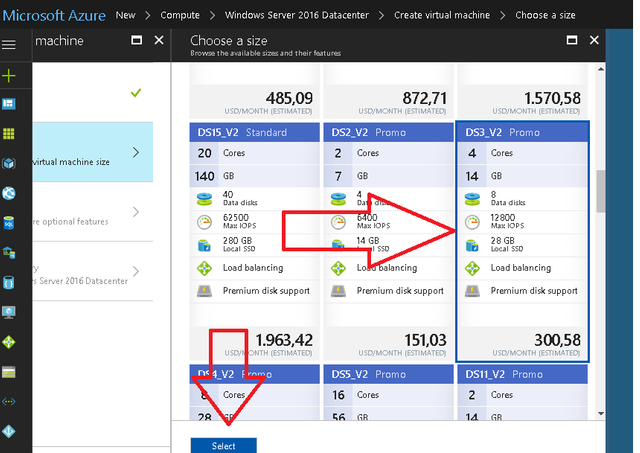Screen dimensions: 640x453
Task: Open Virtual networks icon in the sidebar
Action: coord(9,402)
